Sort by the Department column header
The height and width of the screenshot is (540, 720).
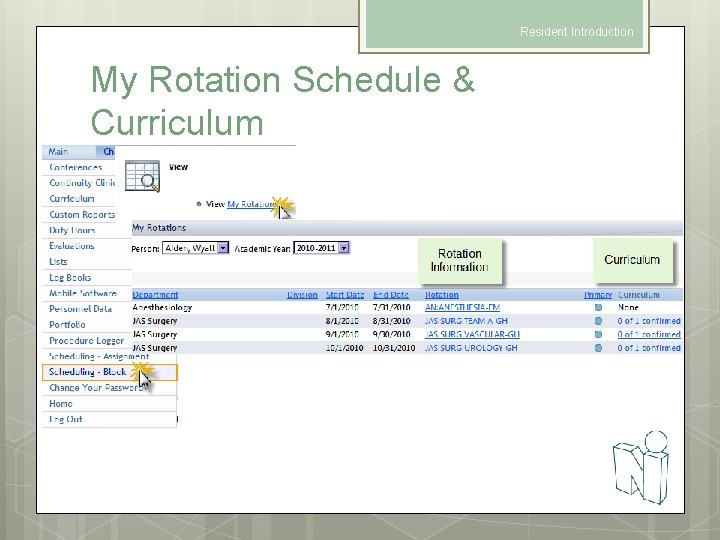pyautogui.click(x=155, y=295)
